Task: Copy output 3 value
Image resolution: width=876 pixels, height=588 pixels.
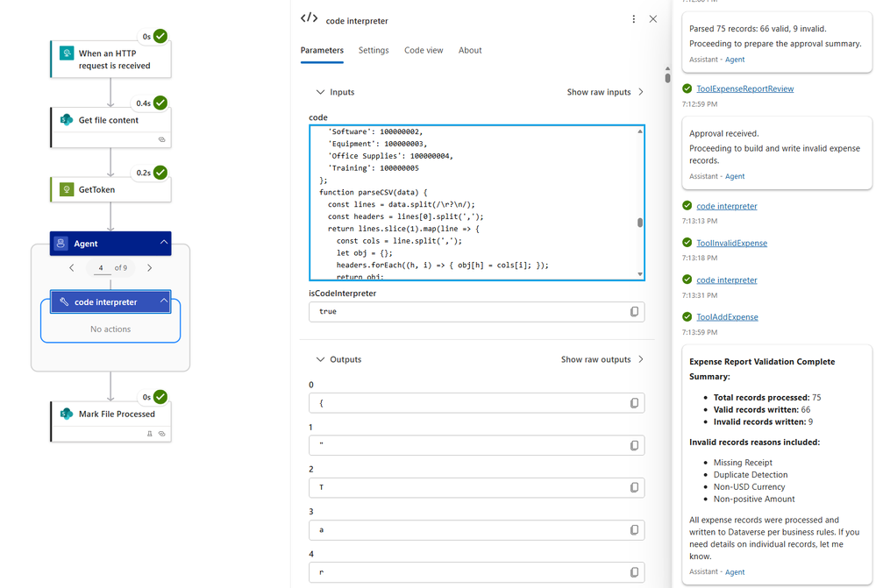Action: pos(634,530)
